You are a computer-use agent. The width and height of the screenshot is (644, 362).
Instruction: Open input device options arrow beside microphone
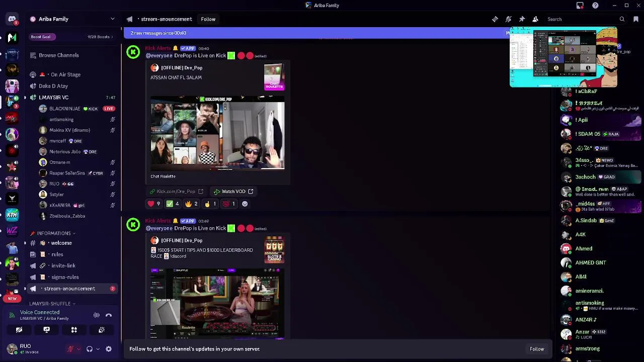78,349
